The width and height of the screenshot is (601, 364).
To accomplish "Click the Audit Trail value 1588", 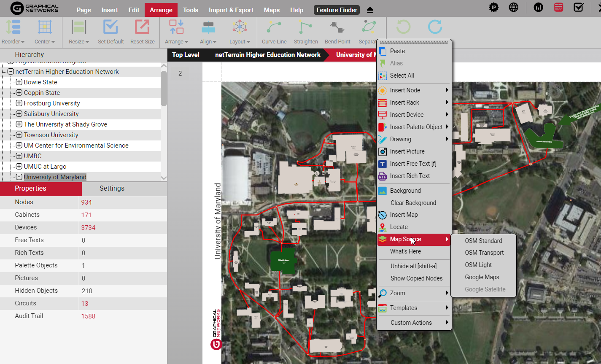I will click(88, 316).
